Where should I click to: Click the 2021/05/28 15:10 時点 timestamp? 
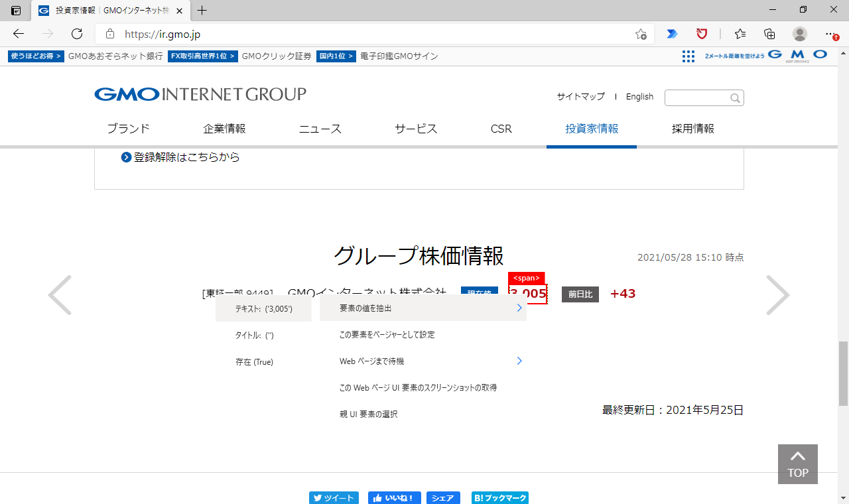point(690,257)
